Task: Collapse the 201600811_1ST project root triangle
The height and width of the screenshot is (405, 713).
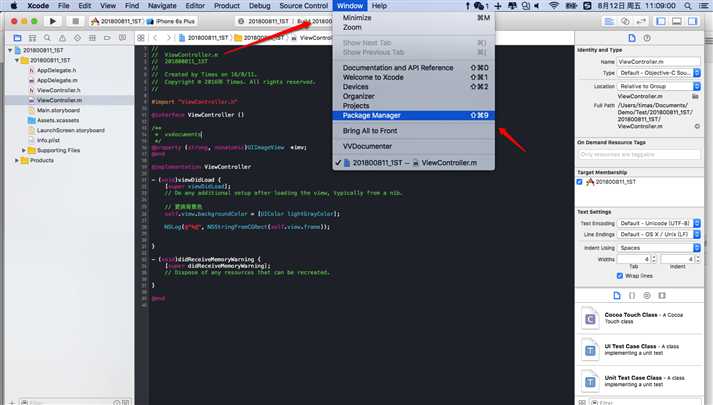Action: (x=10, y=50)
